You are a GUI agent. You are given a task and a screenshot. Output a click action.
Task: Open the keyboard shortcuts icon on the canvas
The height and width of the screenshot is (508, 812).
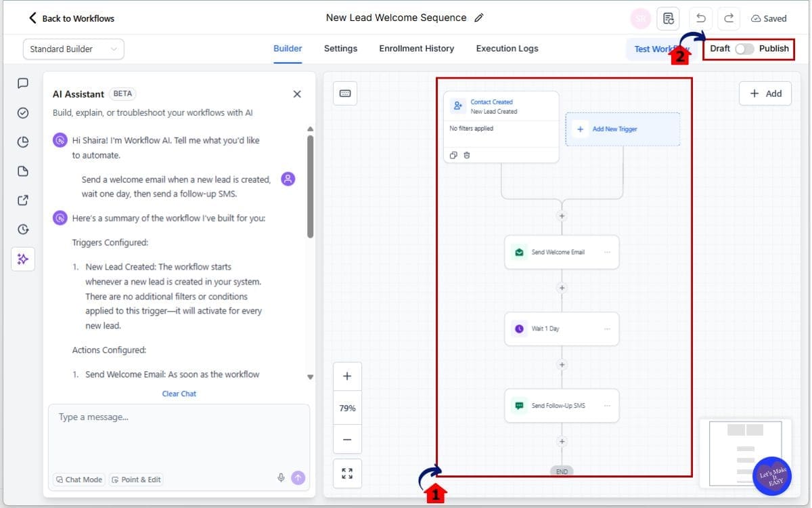(345, 93)
